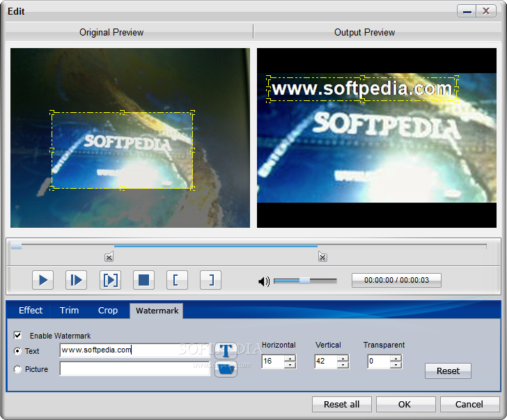Increase the Transparent value with up arrow
Viewport: 507px width, 420px height.
(396, 358)
